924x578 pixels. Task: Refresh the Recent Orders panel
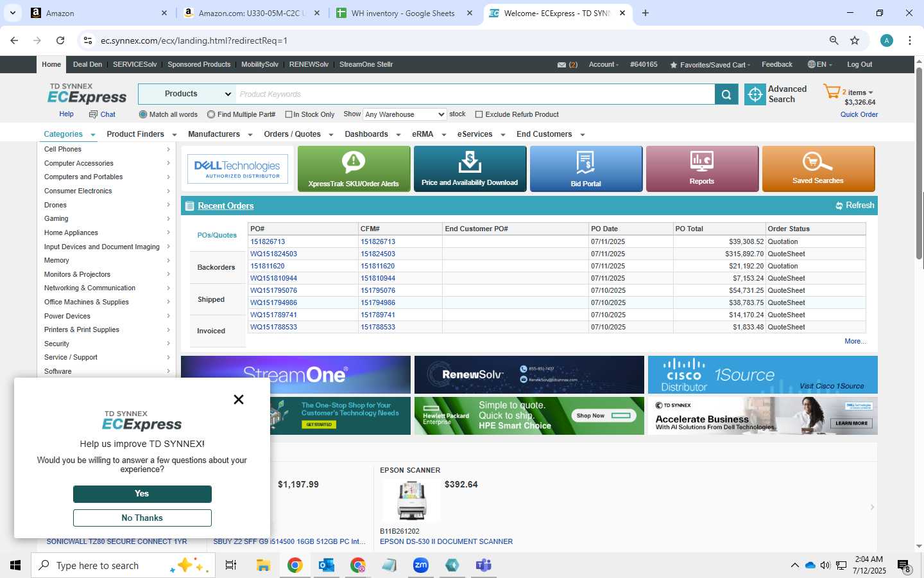[x=855, y=206]
